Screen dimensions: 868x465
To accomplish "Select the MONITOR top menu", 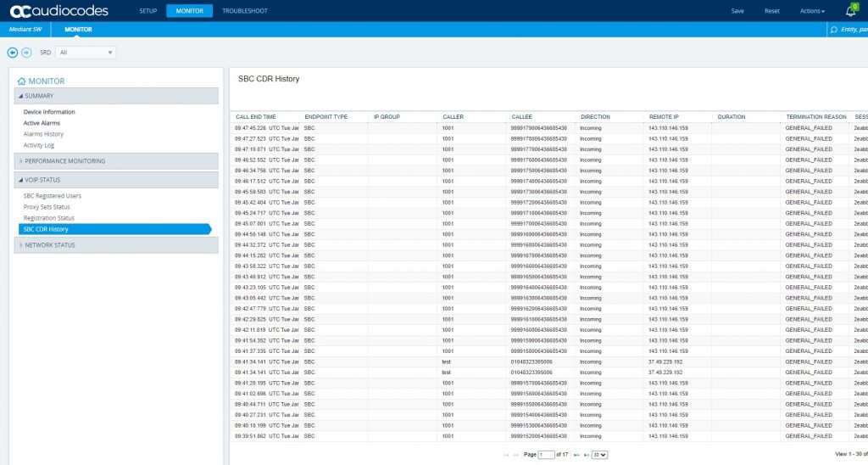I will point(189,11).
